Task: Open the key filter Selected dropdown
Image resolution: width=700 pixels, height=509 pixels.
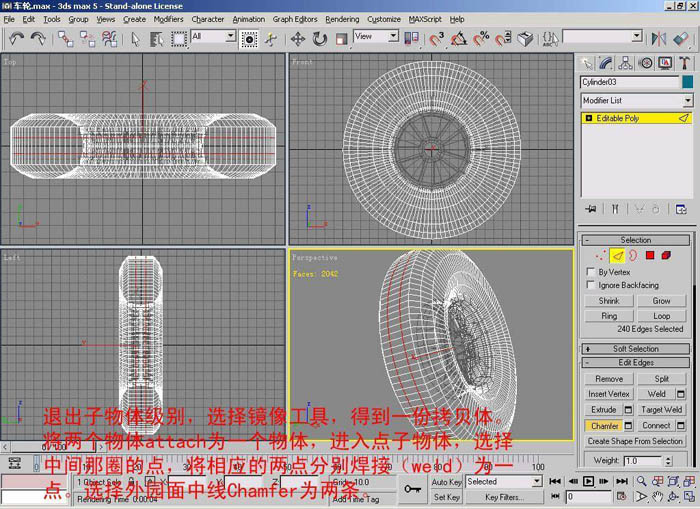Action: [x=537, y=481]
